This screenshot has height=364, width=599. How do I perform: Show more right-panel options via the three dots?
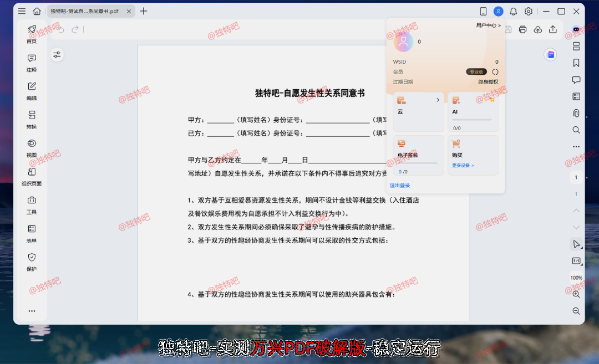click(x=576, y=146)
